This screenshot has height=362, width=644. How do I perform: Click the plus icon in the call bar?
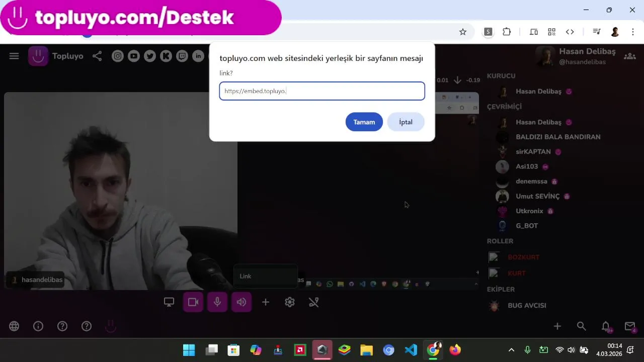(x=266, y=302)
